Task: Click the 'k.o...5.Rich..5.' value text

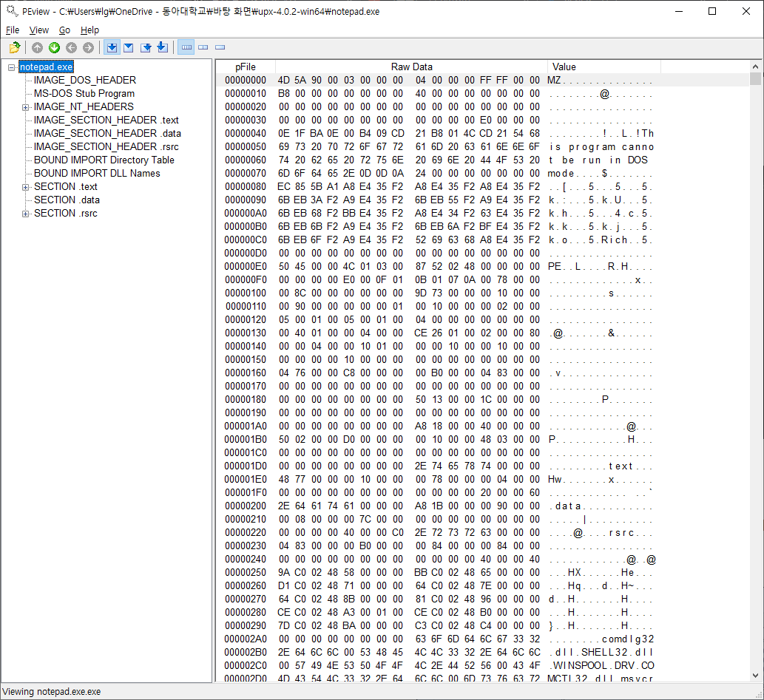Action: [x=601, y=240]
